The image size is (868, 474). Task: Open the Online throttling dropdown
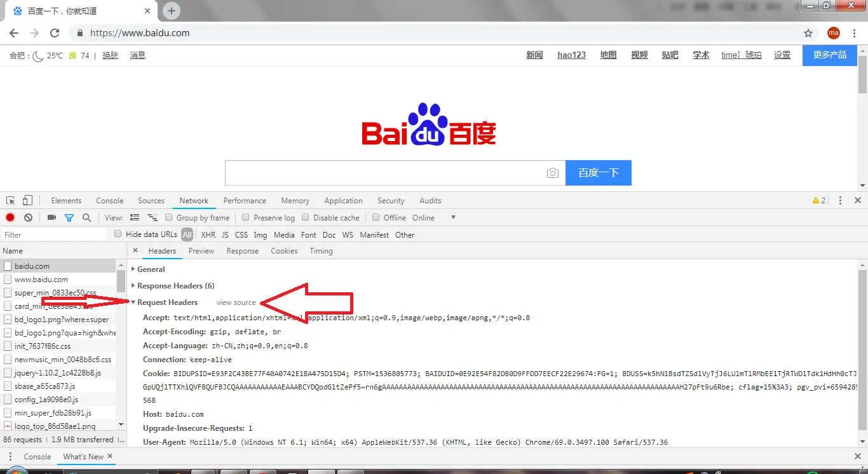434,218
